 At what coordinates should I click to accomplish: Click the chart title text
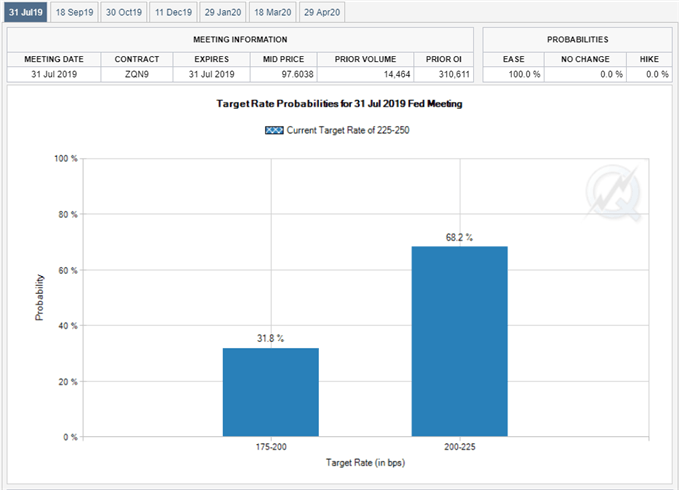340,104
